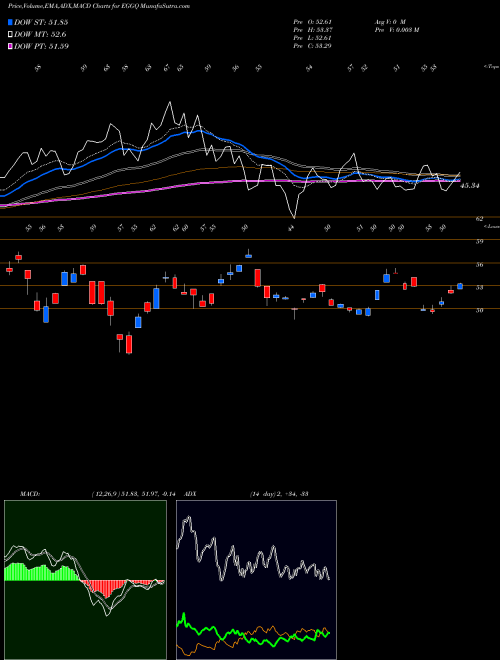The height and width of the screenshot is (660, 500).
Task: Click the magenta DOW PT legend swatch
Action: (x=11, y=46)
